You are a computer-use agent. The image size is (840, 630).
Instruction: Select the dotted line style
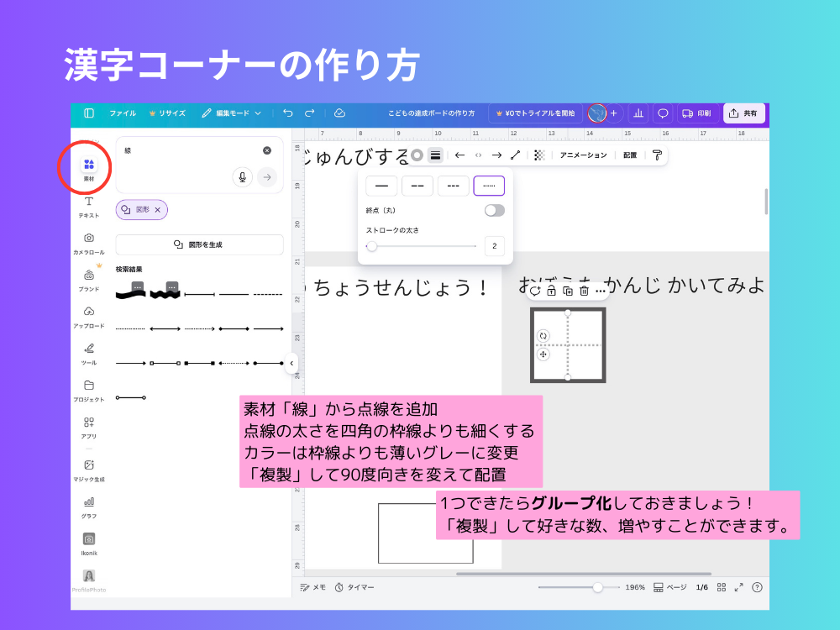click(x=489, y=185)
